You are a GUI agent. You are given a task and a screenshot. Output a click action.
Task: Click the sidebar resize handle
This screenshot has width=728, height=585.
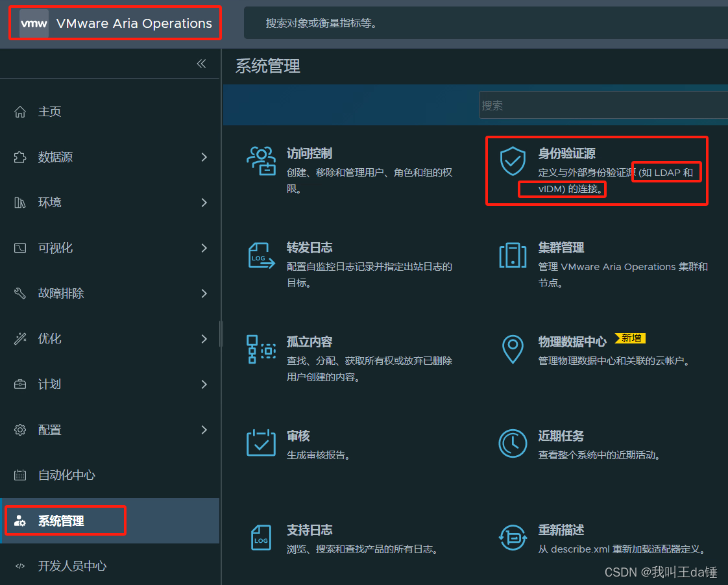(221, 334)
